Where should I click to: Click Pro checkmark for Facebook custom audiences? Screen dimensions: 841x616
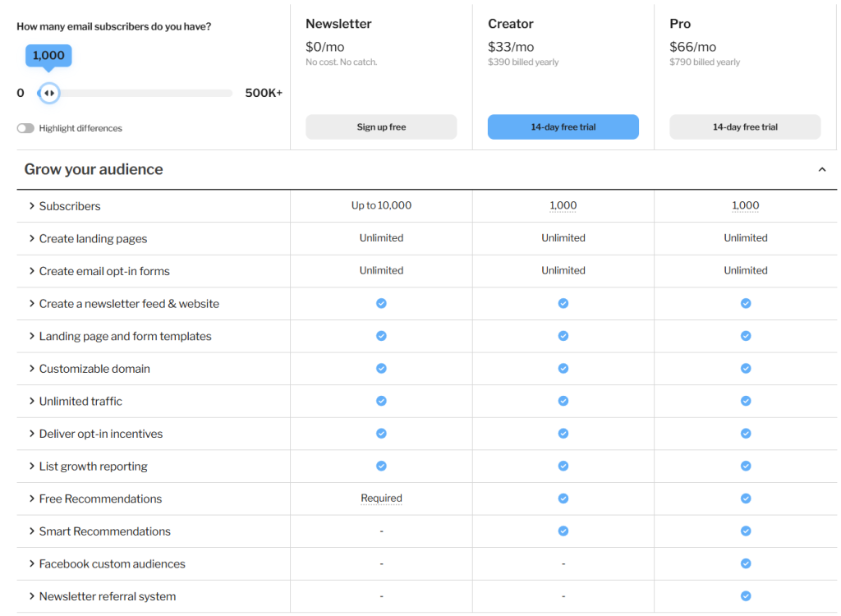coord(746,563)
